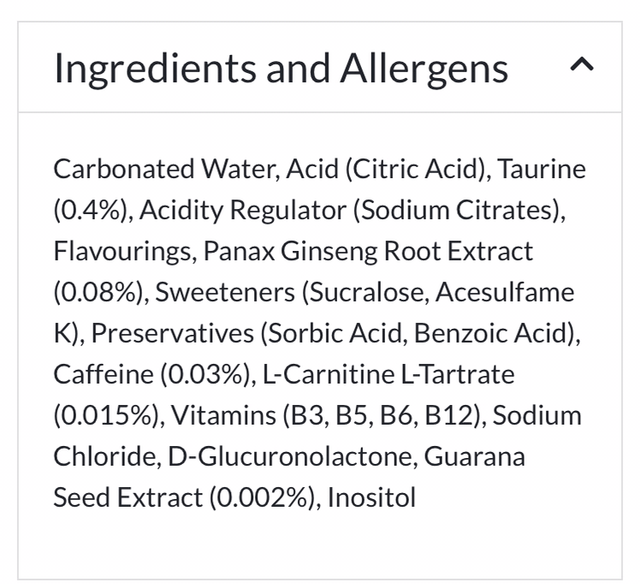Click the Sorbic Acid text
The width and height of the screenshot is (640, 584).
(x=347, y=334)
